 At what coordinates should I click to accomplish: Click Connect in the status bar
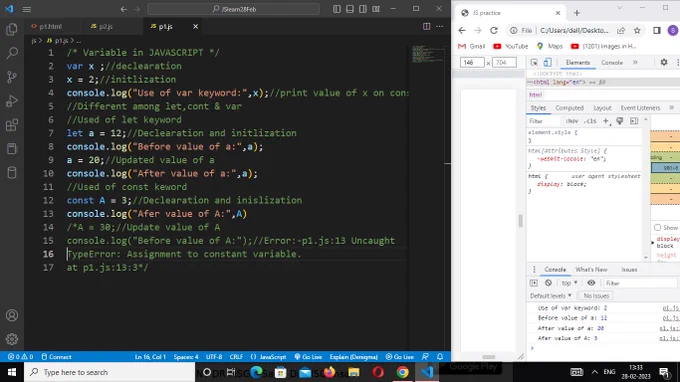[x=56, y=357]
